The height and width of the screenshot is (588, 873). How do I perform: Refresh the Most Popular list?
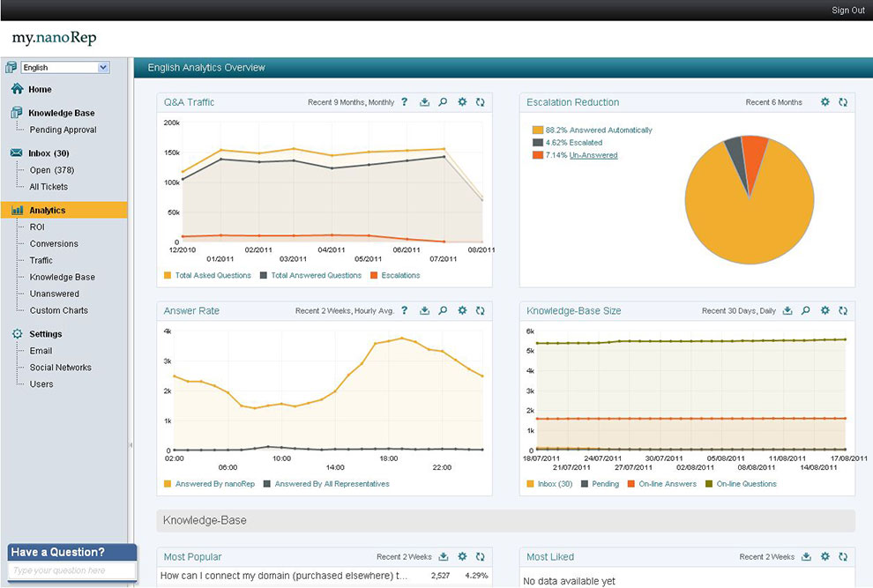(x=480, y=556)
